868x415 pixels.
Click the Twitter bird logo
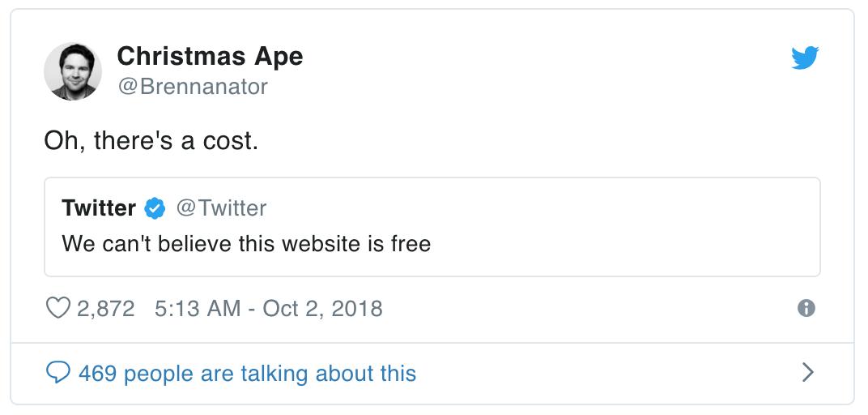coord(805,58)
